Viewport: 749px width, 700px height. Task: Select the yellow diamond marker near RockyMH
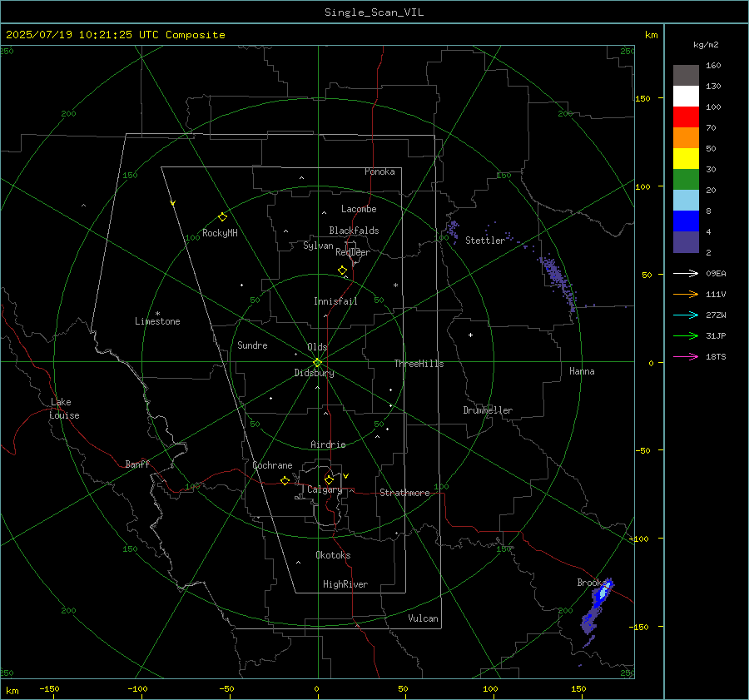click(222, 217)
